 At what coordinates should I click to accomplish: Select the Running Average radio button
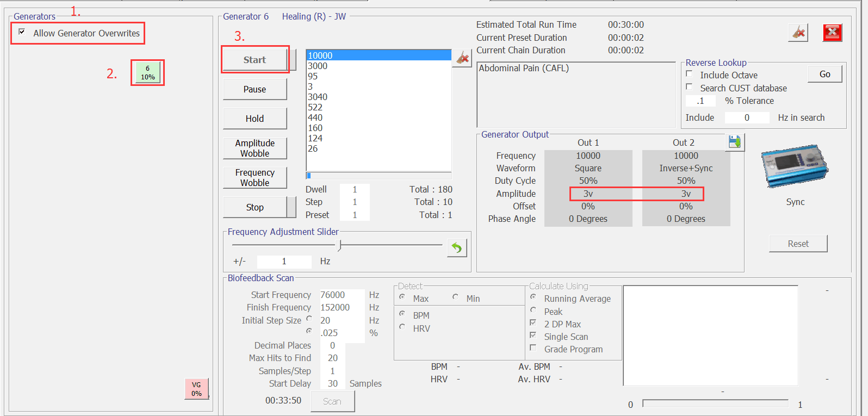(x=533, y=297)
